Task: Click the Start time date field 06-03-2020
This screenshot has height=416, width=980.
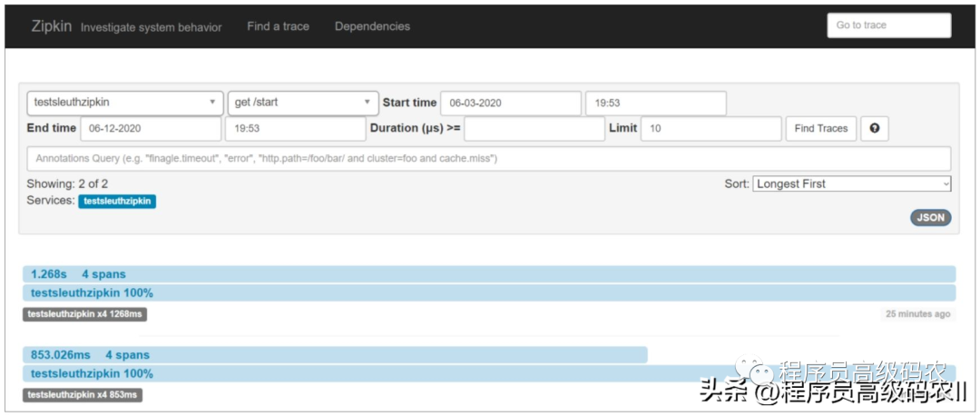Action: pyautogui.click(x=511, y=104)
